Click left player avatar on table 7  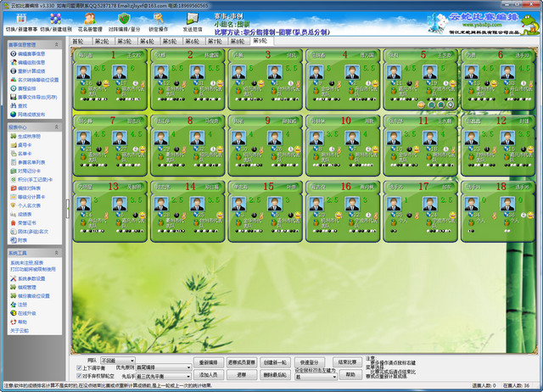[83, 138]
